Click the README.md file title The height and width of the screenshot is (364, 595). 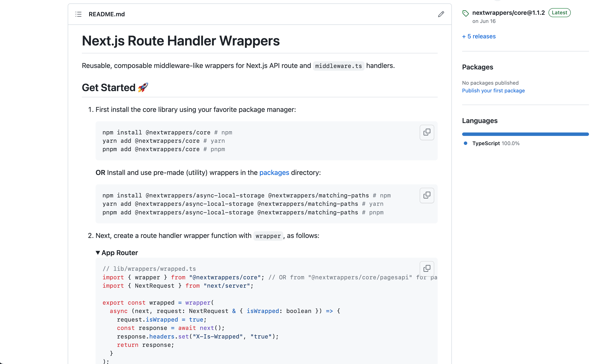pyautogui.click(x=107, y=14)
